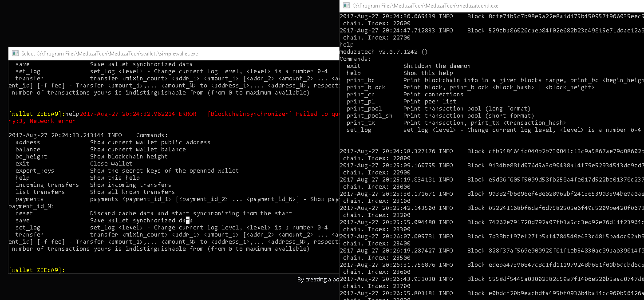
Task: Select the 'address' command in the wallet help list
Action: point(28,142)
